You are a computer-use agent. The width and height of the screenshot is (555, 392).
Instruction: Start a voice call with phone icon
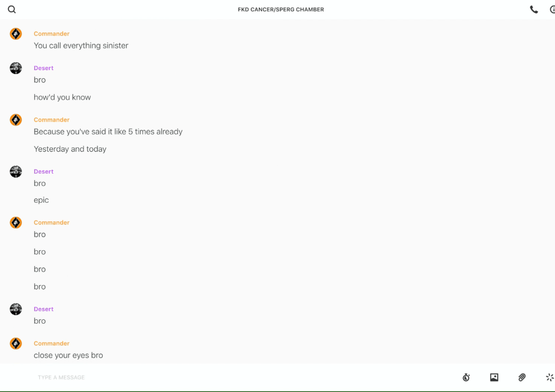pos(534,10)
